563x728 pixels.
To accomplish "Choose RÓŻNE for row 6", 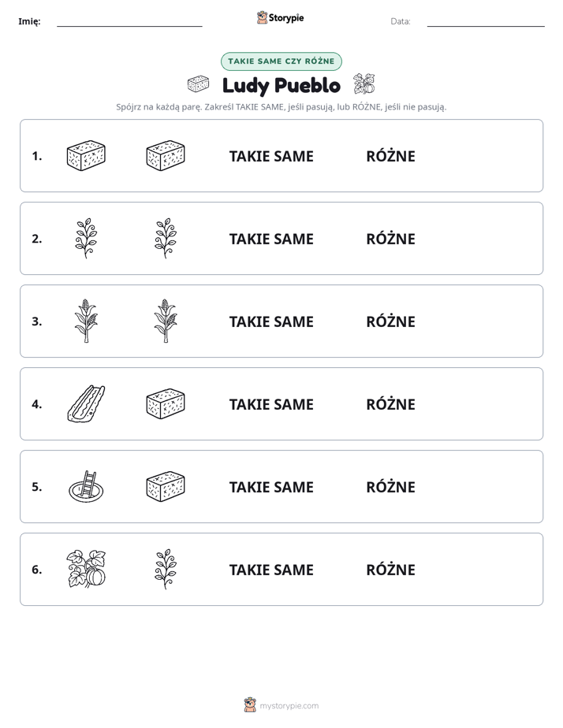I will [390, 569].
